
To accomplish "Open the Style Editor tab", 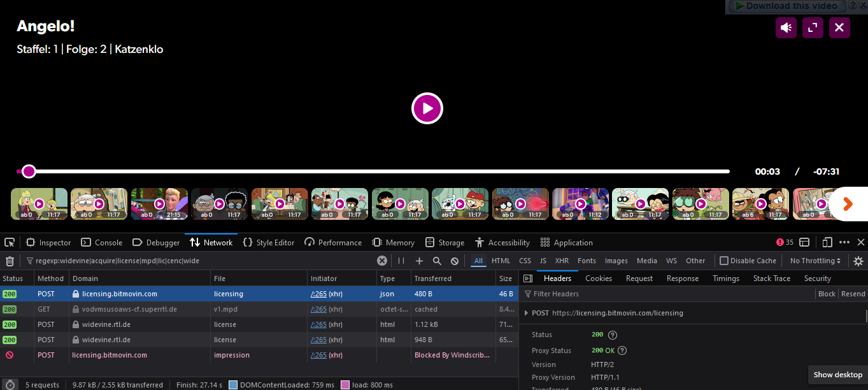I will pos(269,243).
